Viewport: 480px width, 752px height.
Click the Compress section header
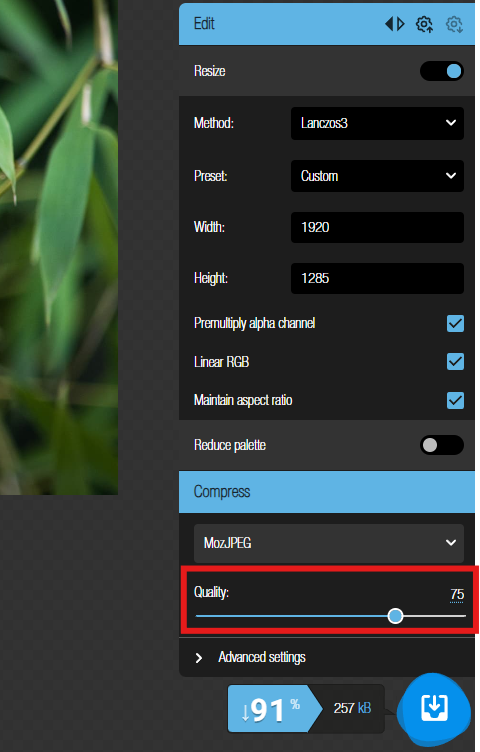[x=327, y=492]
